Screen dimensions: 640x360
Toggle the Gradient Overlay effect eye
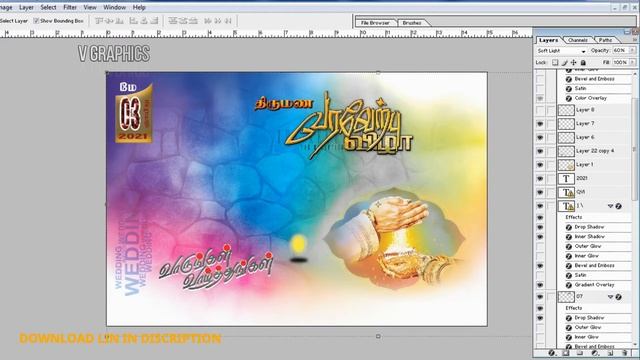[x=540, y=285]
